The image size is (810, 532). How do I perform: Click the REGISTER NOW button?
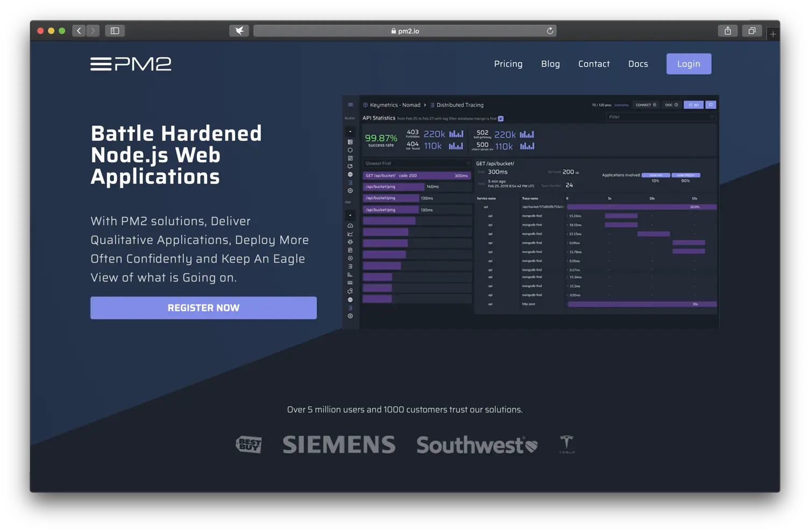203,308
